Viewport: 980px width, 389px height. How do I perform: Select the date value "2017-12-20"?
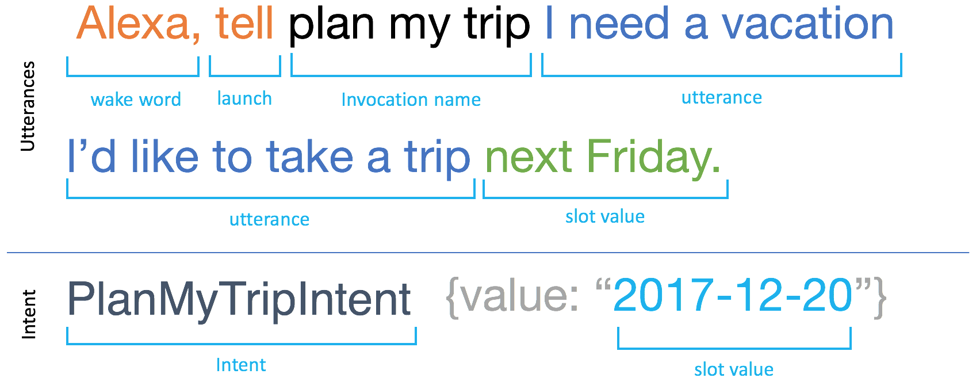click(x=733, y=296)
